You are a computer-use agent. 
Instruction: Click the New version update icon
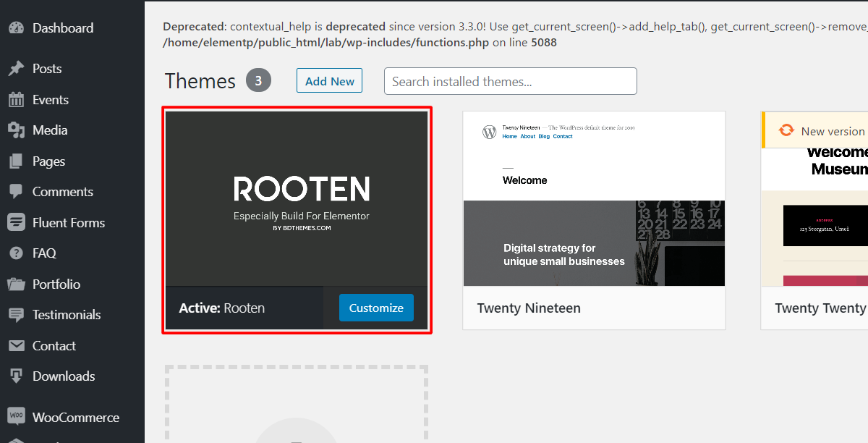786,131
